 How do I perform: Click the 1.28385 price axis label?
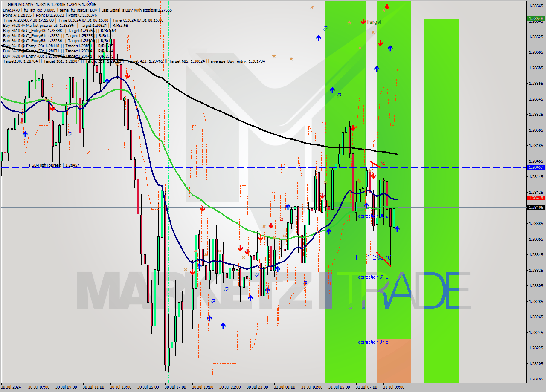pos(536,223)
